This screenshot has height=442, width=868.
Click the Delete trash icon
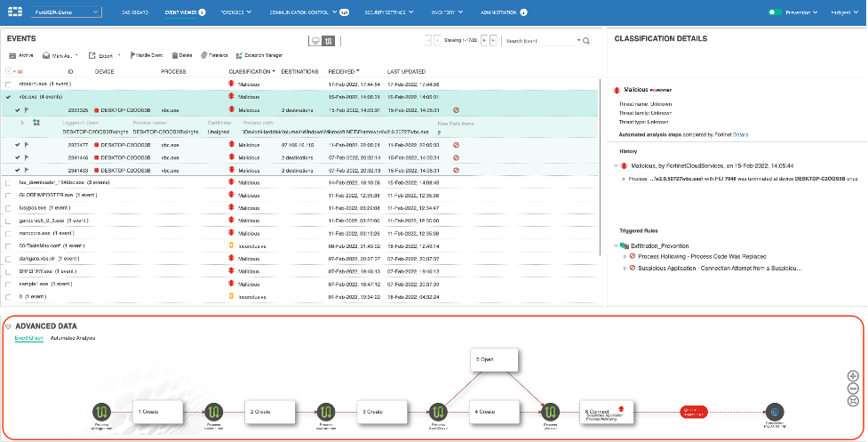point(174,55)
